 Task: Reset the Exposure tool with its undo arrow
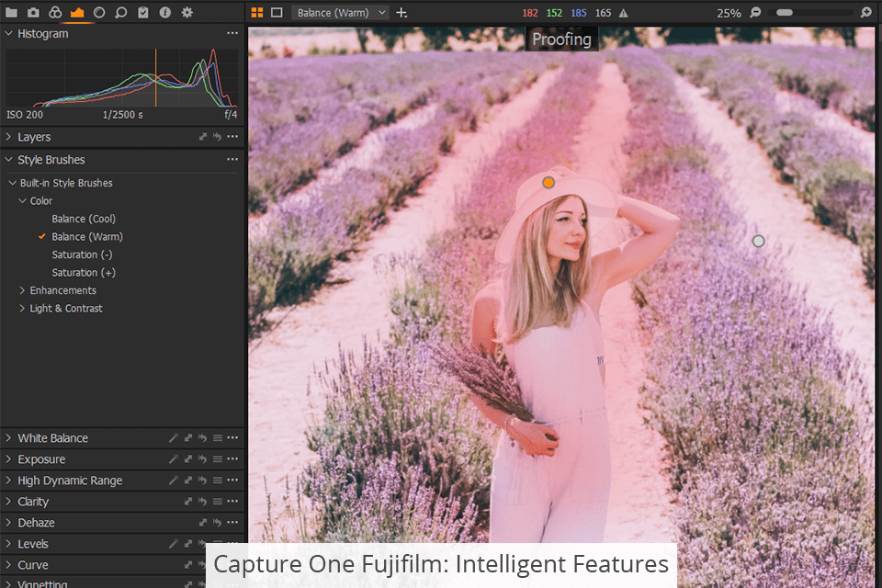[x=203, y=459]
